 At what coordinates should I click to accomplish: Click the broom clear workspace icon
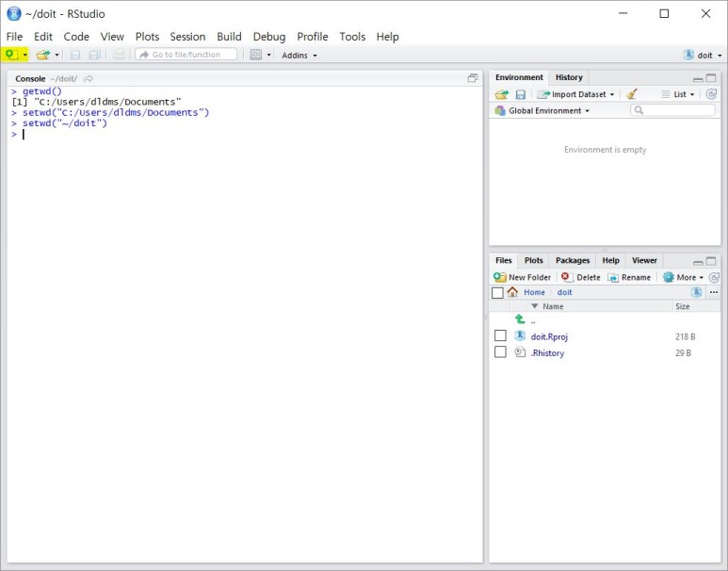pyautogui.click(x=631, y=94)
